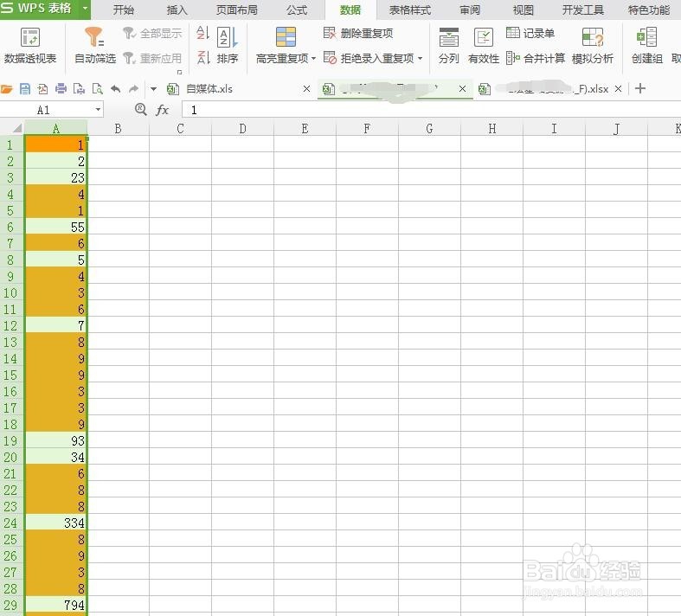Select cell containing 93

click(x=56, y=440)
